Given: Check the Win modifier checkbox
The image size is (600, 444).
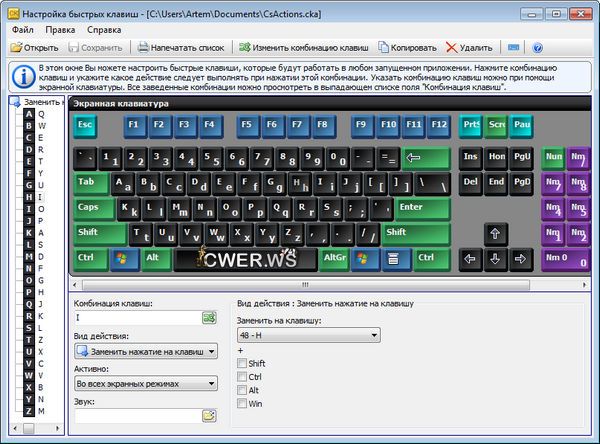Looking at the screenshot, I should pyautogui.click(x=242, y=402).
